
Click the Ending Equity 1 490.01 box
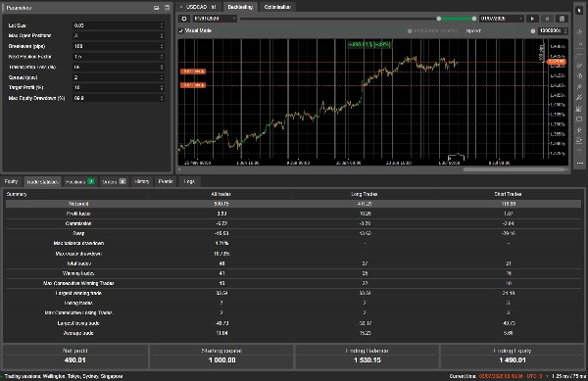point(512,357)
